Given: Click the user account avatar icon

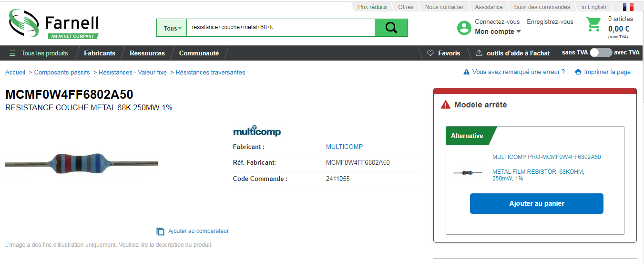Looking at the screenshot, I should tap(464, 28).
